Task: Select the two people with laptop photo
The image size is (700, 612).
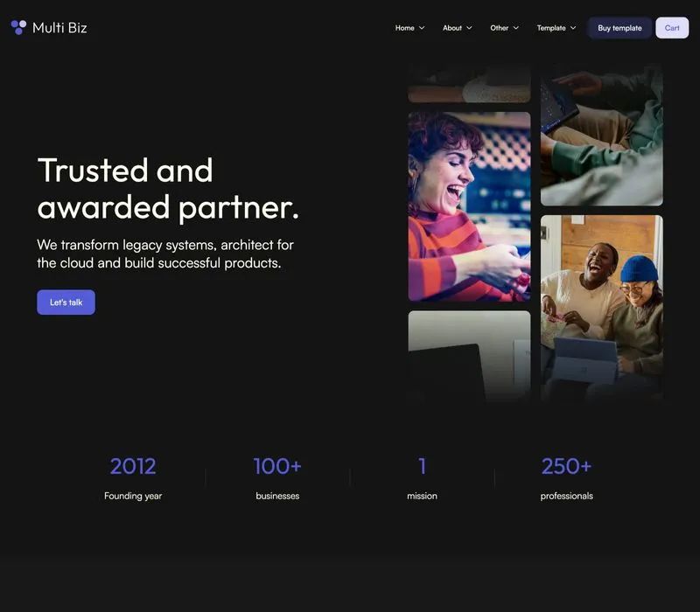Action: 602,308
